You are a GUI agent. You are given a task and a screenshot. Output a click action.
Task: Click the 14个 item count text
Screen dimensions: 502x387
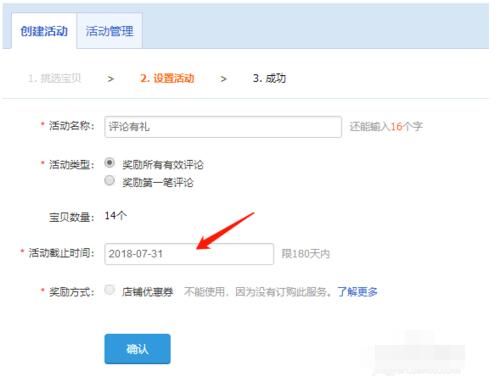click(116, 216)
